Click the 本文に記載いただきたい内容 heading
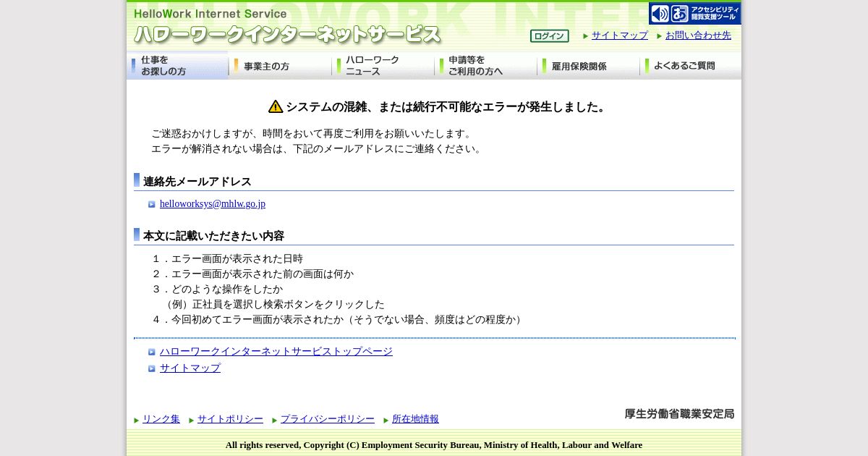This screenshot has height=456, width=868. tap(213, 236)
